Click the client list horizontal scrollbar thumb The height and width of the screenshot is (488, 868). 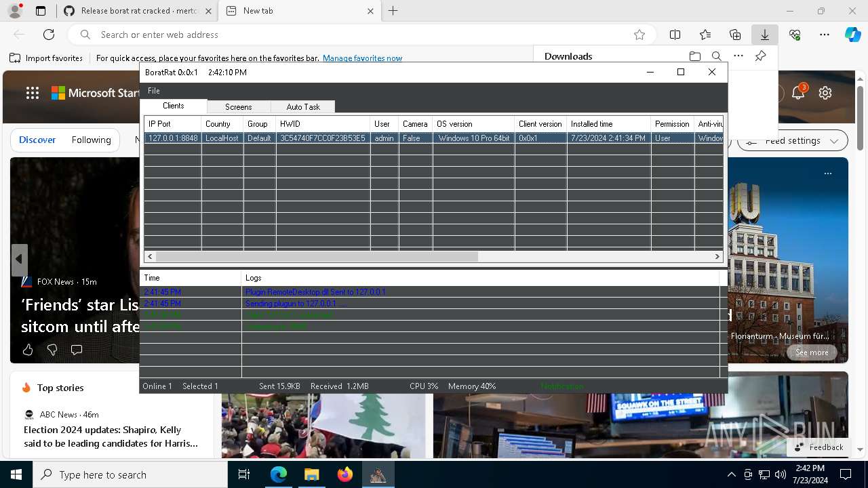(317, 257)
